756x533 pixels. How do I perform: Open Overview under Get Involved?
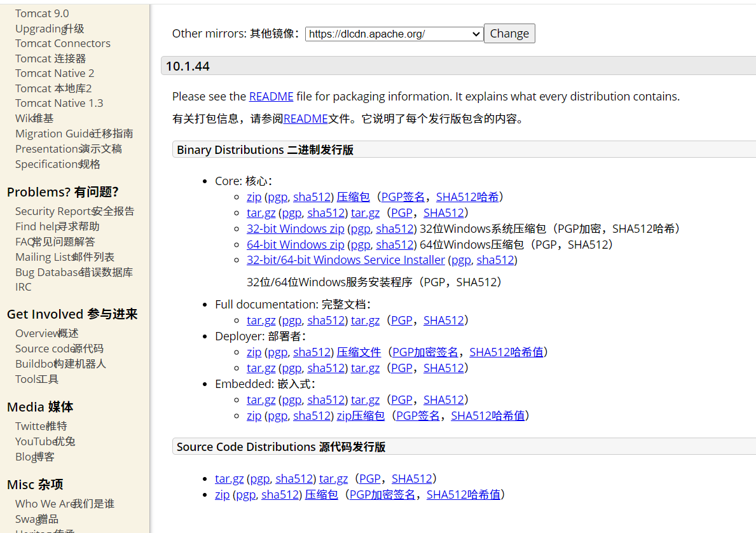(46, 333)
